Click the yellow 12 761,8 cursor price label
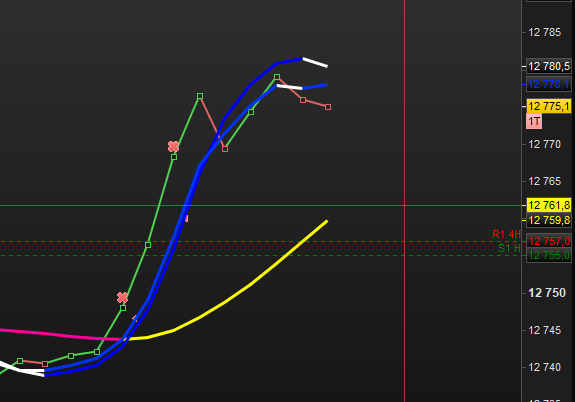The width and height of the screenshot is (575, 402). point(549,205)
